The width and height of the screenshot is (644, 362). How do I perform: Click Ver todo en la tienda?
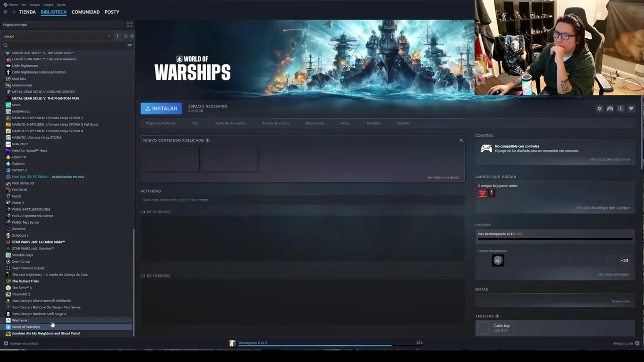[443, 177]
